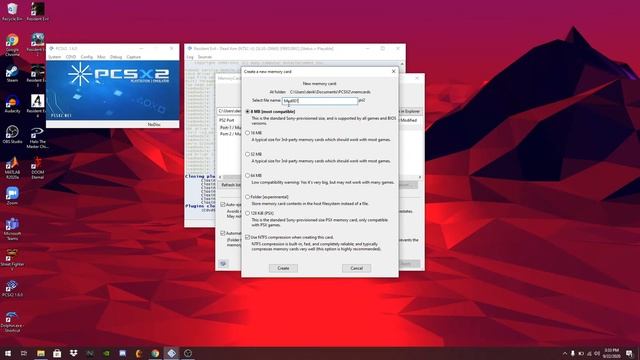The image size is (640, 360).
Task: Open the CDVD menu in PCSX2
Action: point(71,57)
